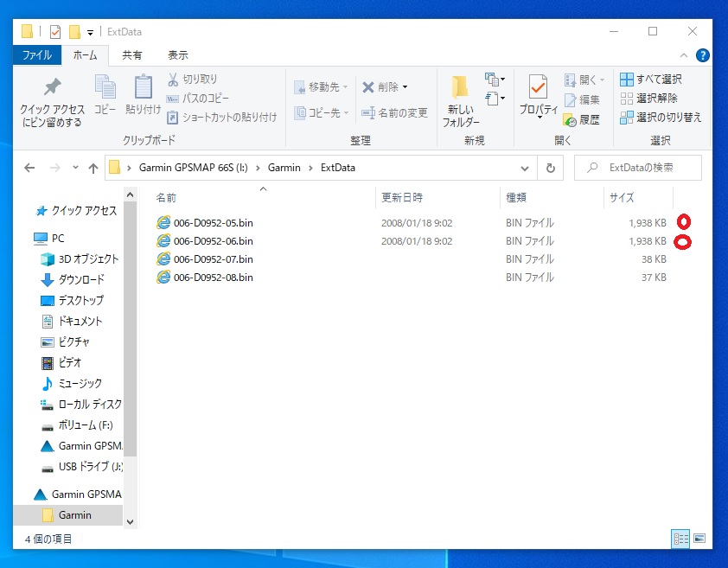Open Volume (F:) drive in sidebar
Viewport: 728px width, 568px height.
[x=77, y=425]
